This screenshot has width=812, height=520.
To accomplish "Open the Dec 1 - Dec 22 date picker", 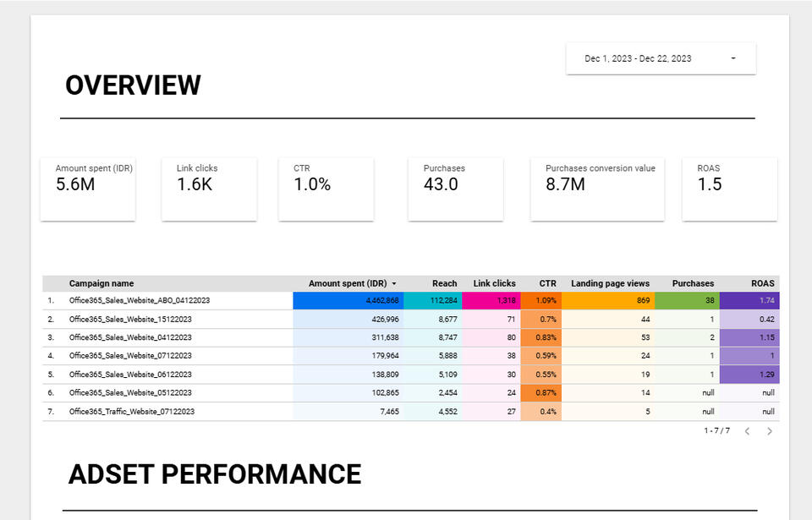I will point(639,58).
